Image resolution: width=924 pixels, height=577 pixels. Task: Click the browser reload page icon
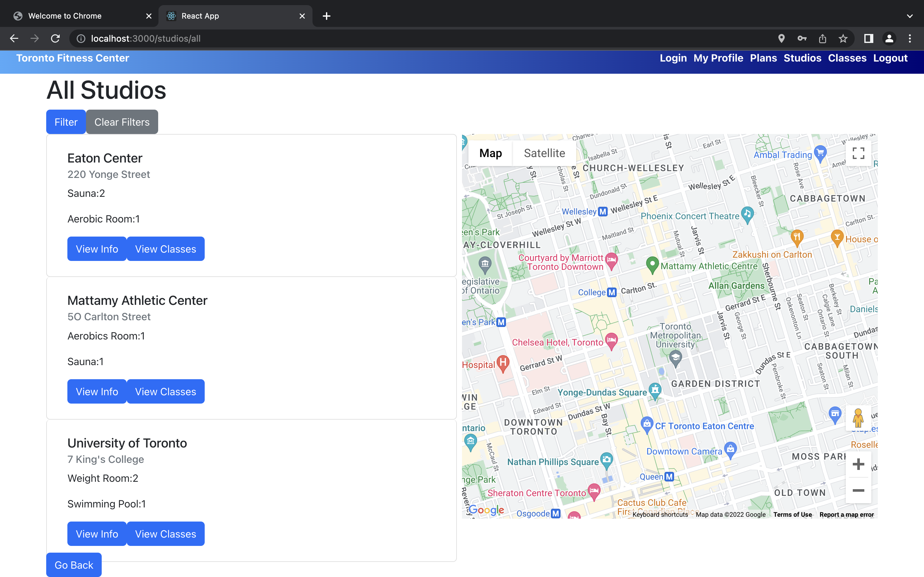coord(56,38)
